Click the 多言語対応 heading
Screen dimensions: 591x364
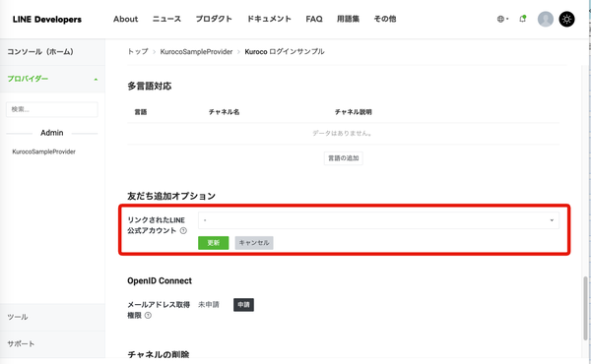point(150,87)
